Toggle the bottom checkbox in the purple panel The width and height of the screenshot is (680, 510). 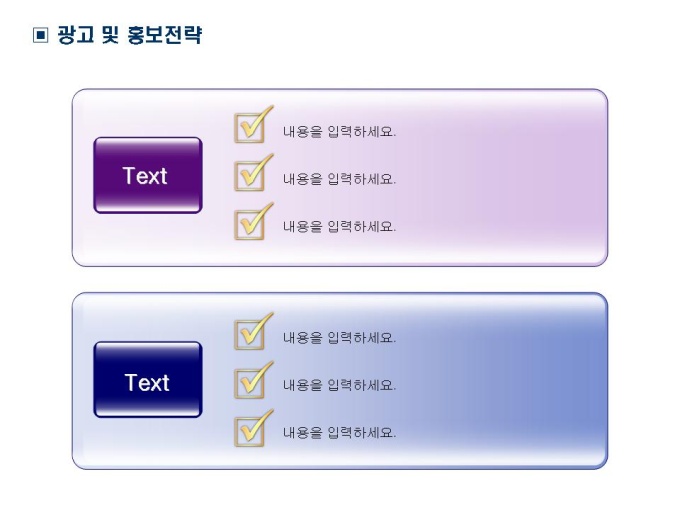click(250, 223)
